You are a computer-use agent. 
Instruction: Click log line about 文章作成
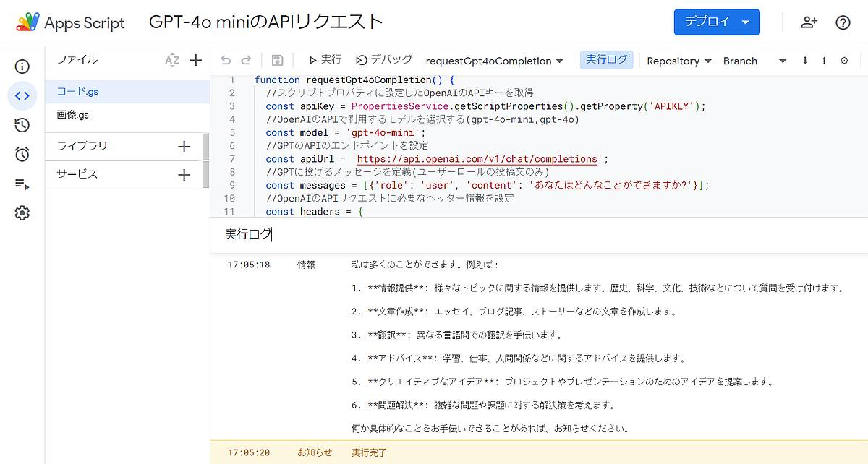click(514, 312)
